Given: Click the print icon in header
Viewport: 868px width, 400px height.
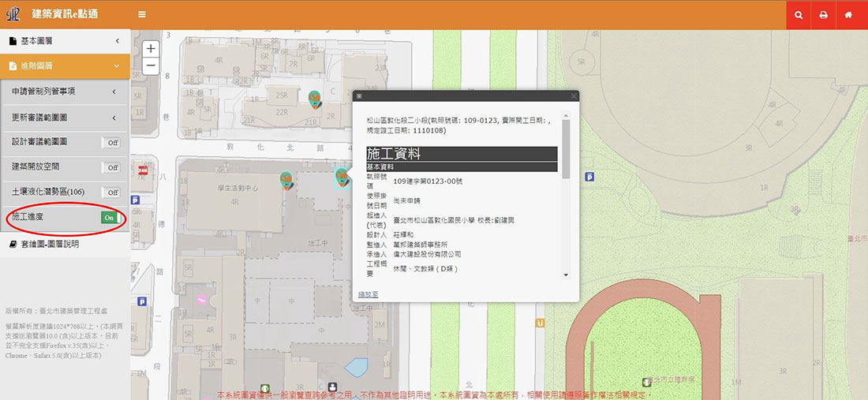Looking at the screenshot, I should tap(823, 15).
